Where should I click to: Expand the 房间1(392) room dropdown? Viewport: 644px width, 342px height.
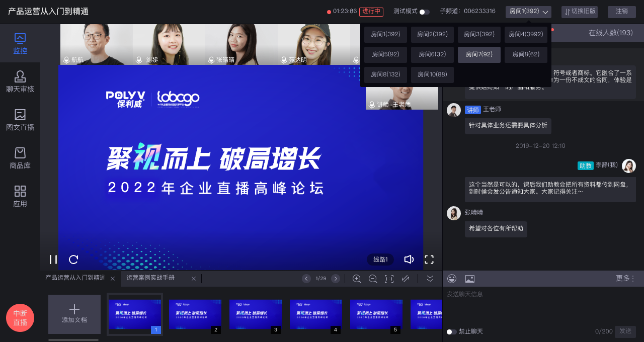click(528, 12)
